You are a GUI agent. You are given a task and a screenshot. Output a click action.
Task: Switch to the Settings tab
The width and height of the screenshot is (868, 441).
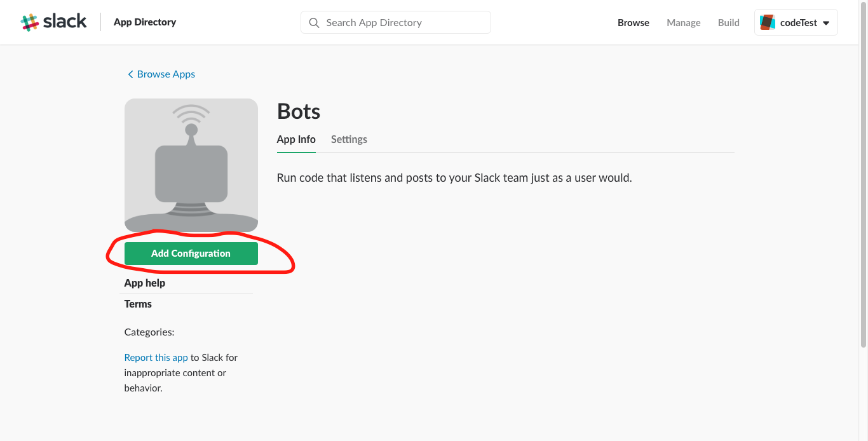[349, 139]
